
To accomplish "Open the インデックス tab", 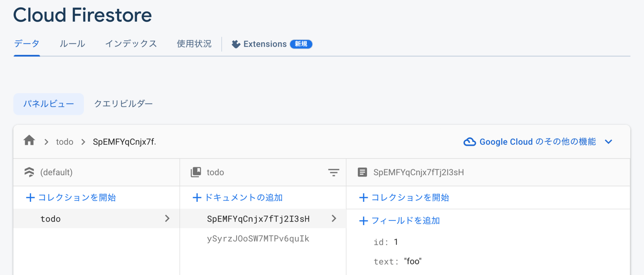I will [131, 44].
